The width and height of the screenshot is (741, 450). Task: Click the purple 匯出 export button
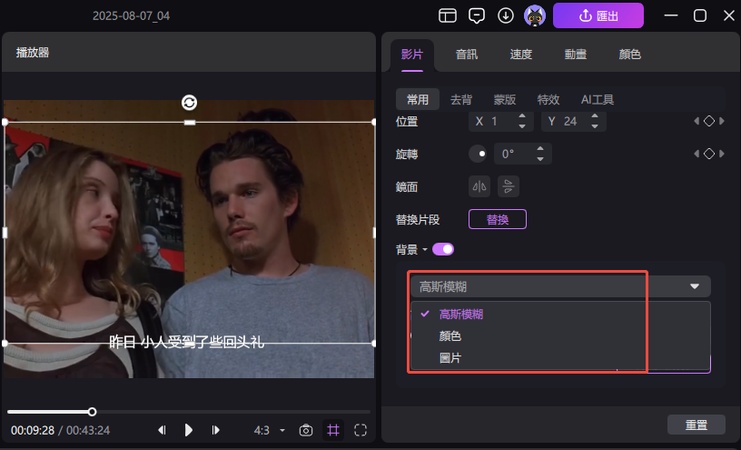click(x=598, y=16)
